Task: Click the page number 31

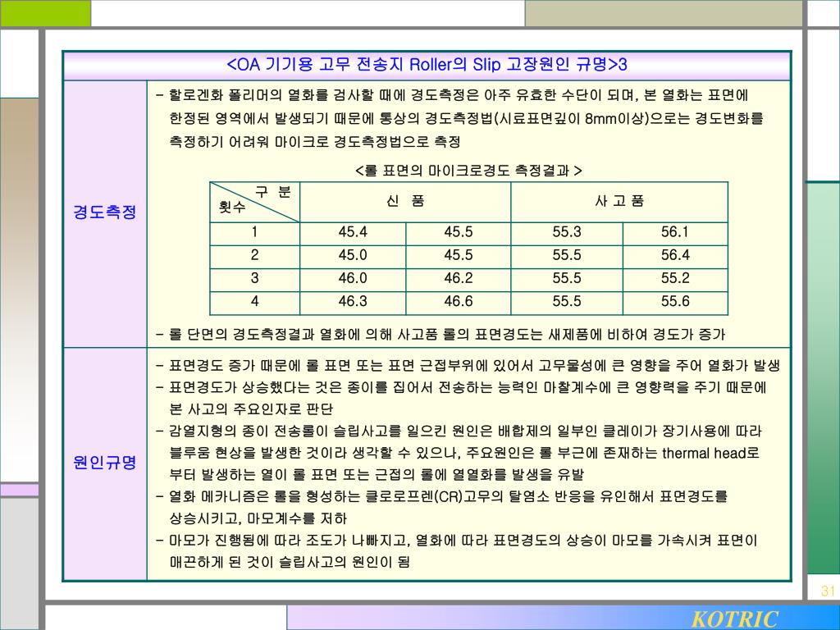Action: [829, 591]
